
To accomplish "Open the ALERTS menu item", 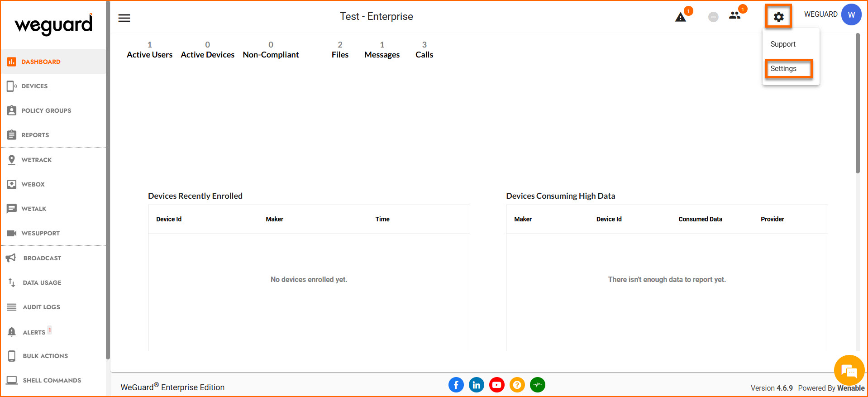I will 53,332.
